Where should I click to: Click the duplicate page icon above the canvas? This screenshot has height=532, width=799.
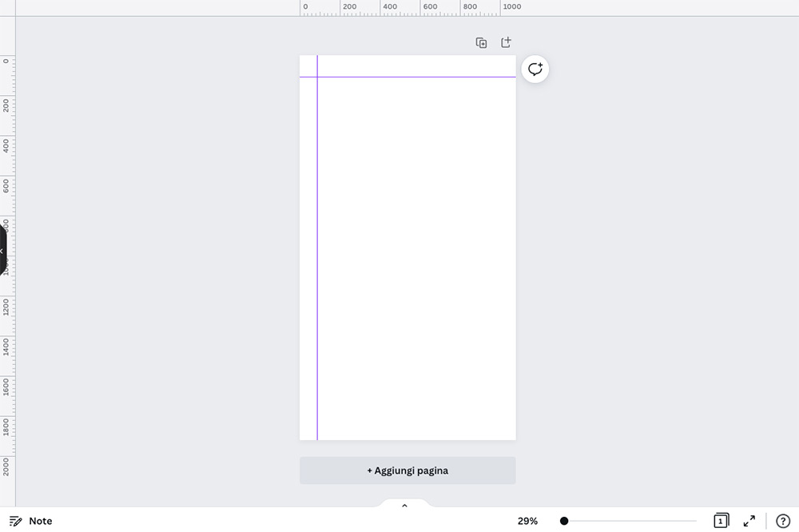click(481, 43)
